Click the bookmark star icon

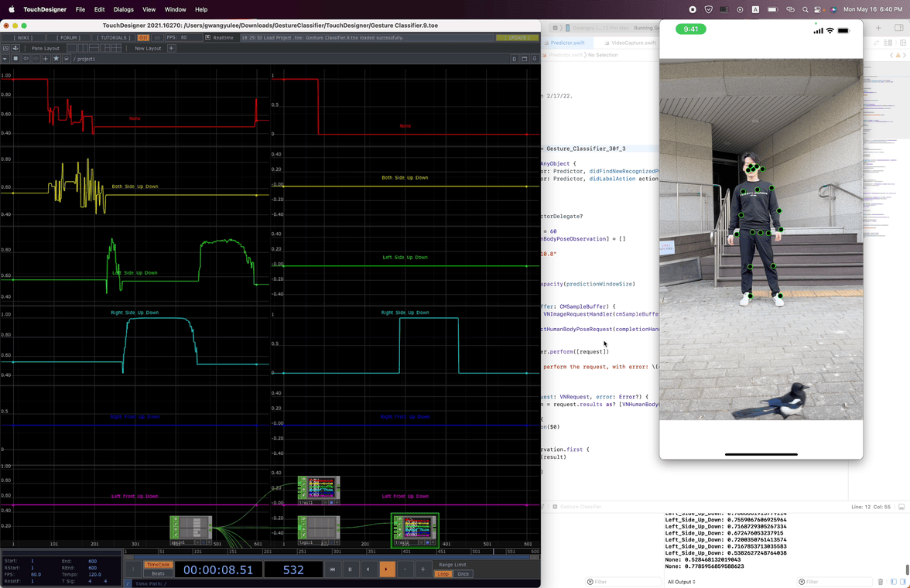pos(56,59)
